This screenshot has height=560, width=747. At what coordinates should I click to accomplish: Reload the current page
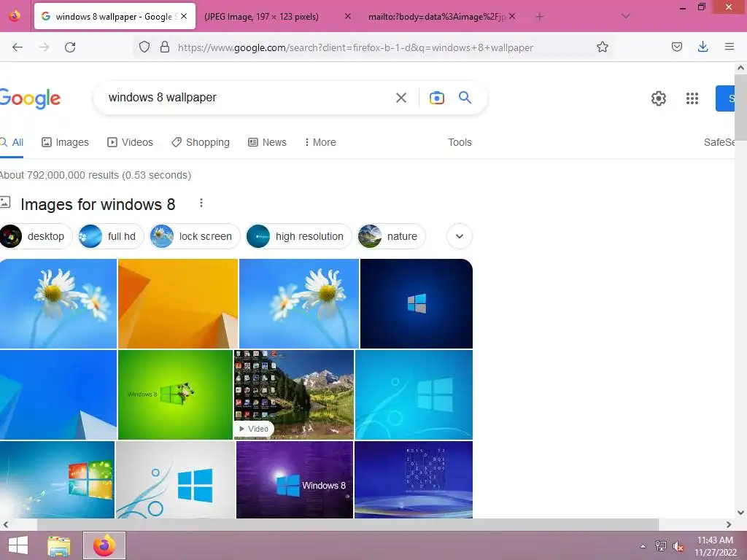tap(70, 47)
